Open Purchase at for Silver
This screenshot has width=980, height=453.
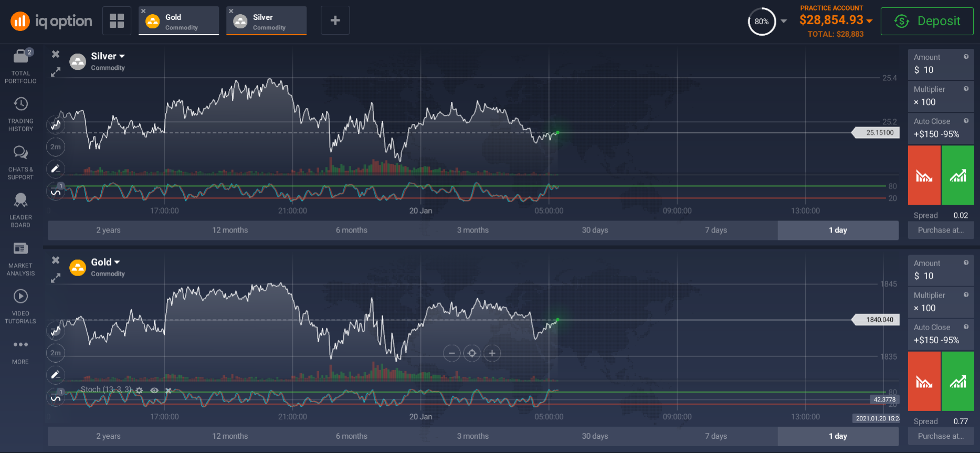click(x=941, y=230)
